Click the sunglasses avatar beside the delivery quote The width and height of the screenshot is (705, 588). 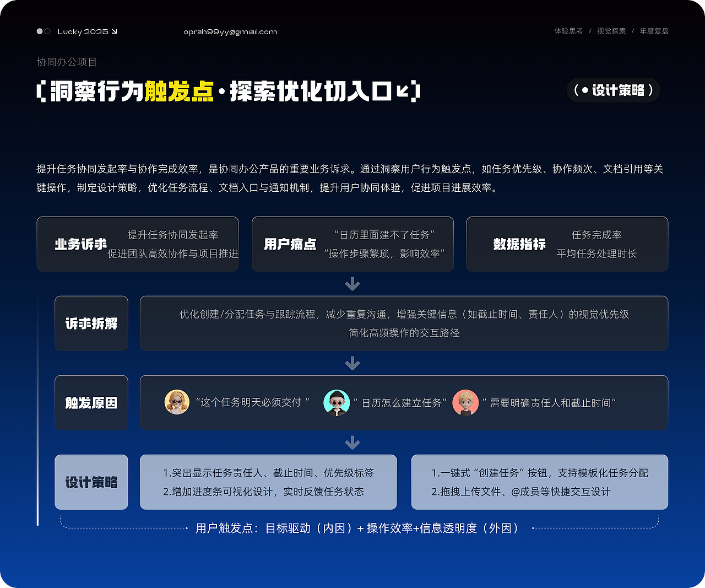[x=177, y=402]
